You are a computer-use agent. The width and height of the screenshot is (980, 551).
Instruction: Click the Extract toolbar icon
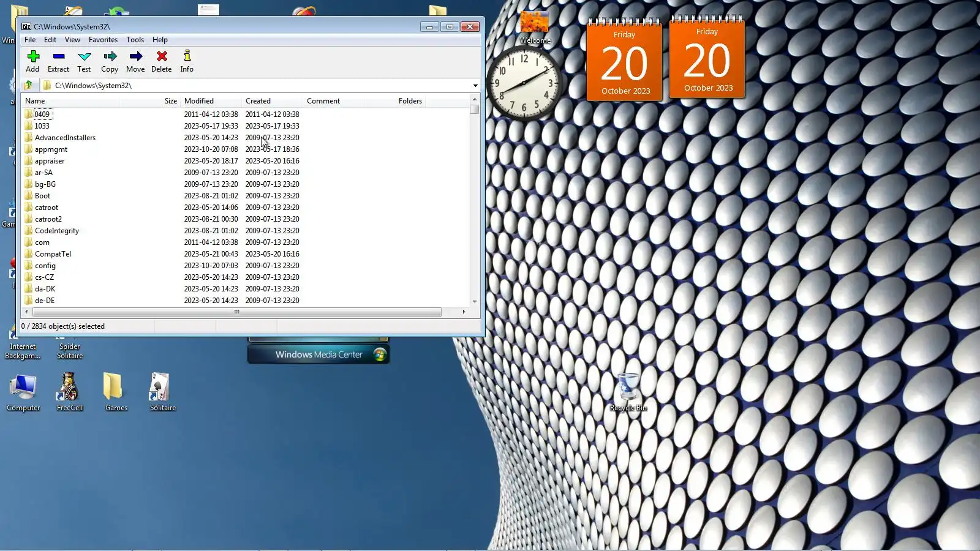pyautogui.click(x=59, y=61)
